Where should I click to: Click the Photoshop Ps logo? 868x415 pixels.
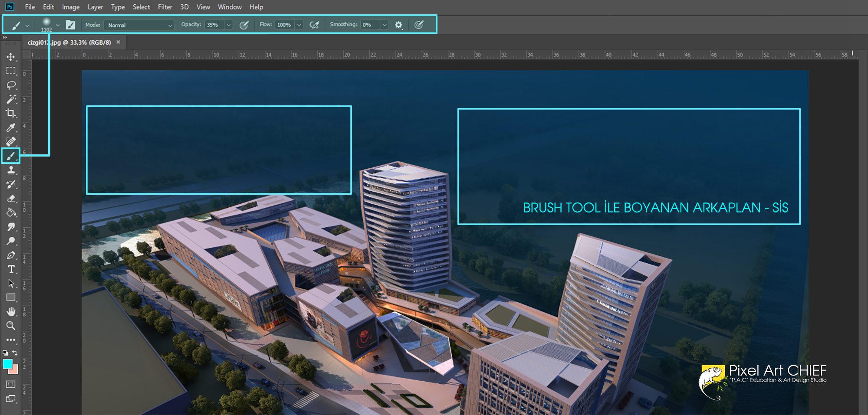(10, 7)
